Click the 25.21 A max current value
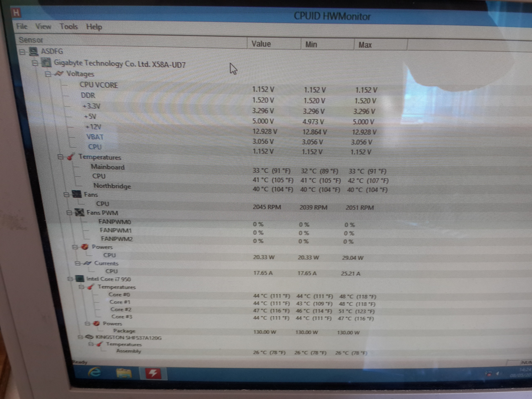The height and width of the screenshot is (399, 532). click(351, 274)
